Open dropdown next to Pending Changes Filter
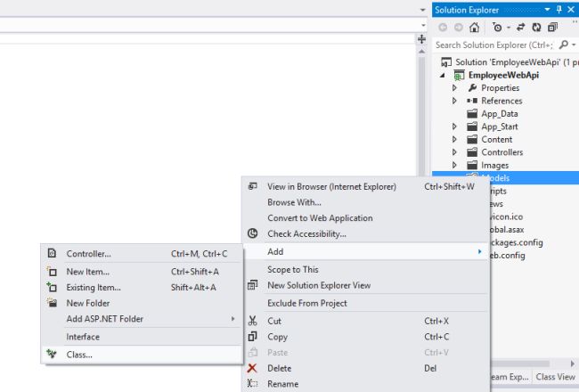Screen dimensions: 579x392 (x=509, y=28)
